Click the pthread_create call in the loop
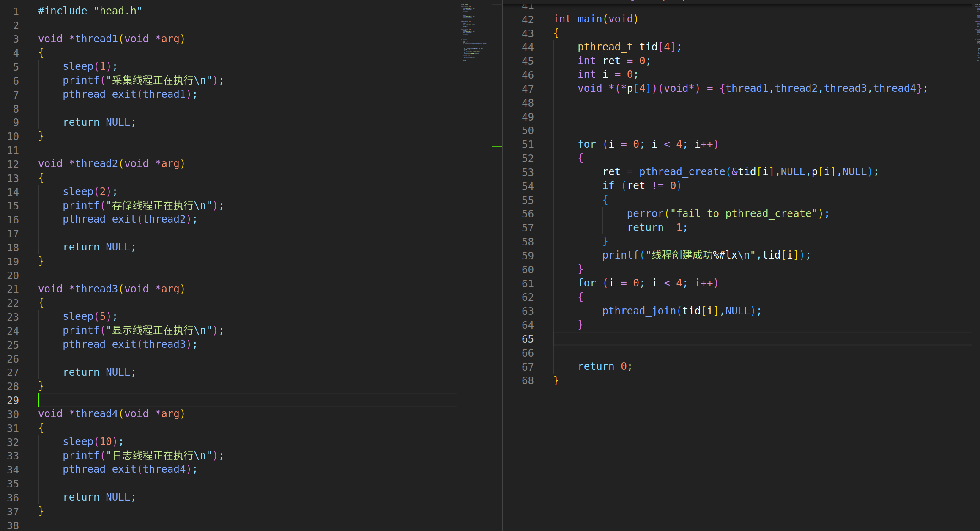The height and width of the screenshot is (531, 980). (682, 172)
